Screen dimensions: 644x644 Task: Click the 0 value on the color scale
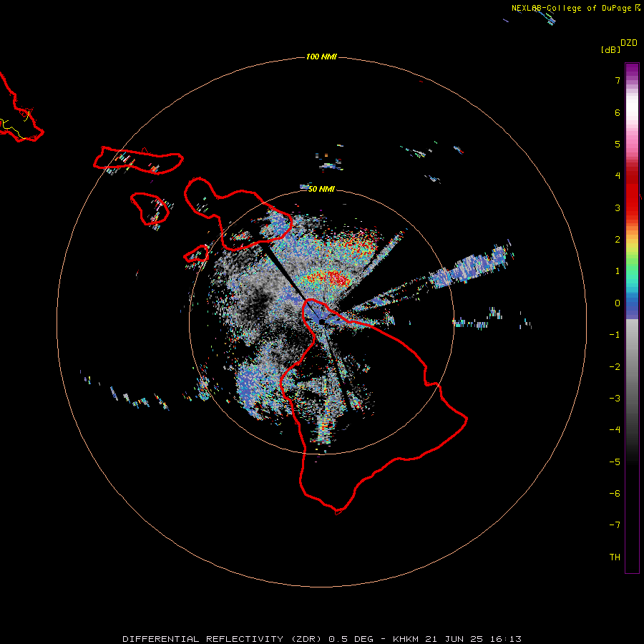click(x=618, y=303)
